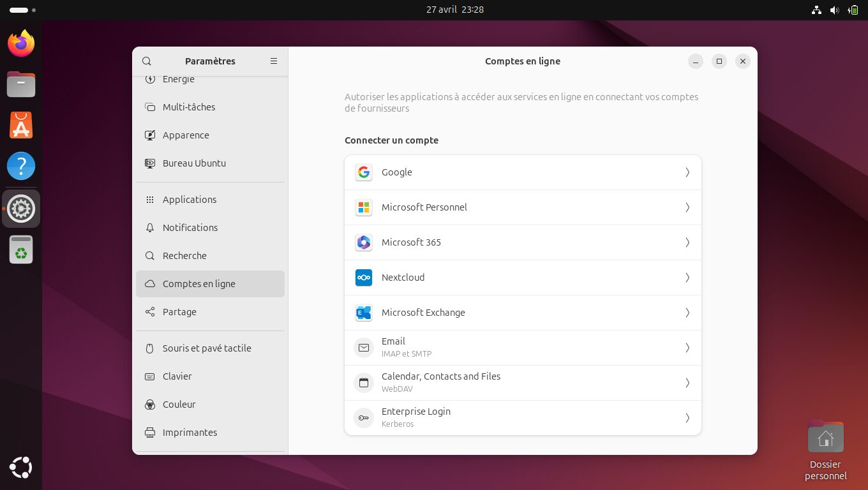Open the clock showing 27 avril 23:28
Viewport: 868px width, 490px height.
tap(455, 10)
